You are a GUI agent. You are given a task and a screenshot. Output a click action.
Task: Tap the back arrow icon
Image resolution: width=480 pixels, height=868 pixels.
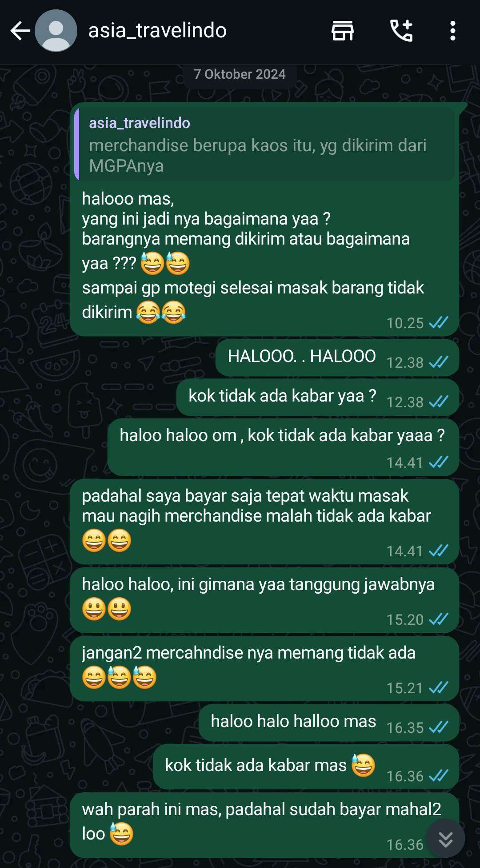coord(20,31)
